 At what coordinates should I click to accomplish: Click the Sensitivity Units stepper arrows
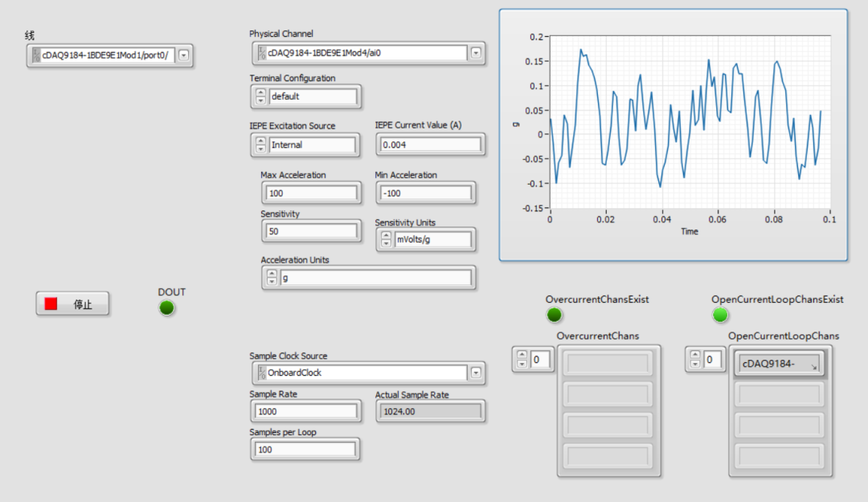tap(386, 239)
